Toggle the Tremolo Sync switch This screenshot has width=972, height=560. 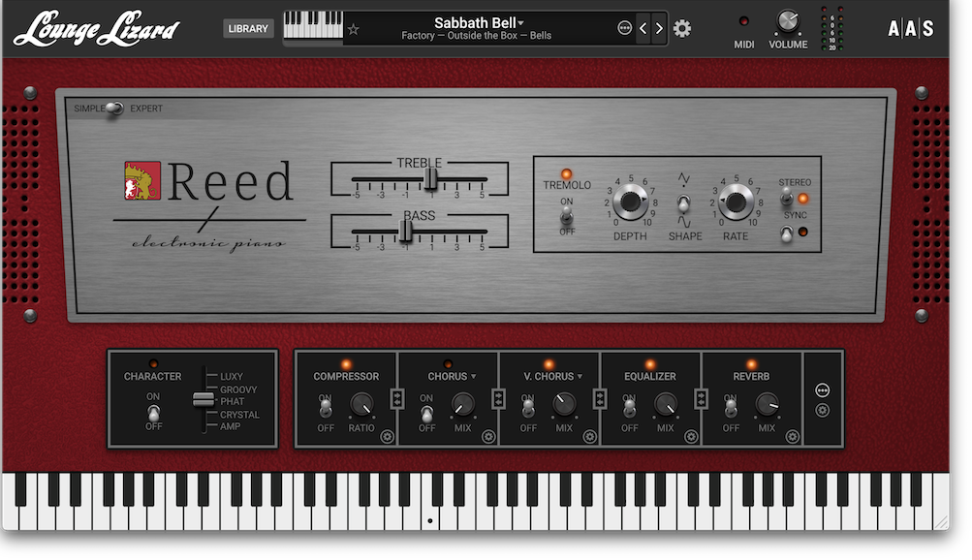787,233
